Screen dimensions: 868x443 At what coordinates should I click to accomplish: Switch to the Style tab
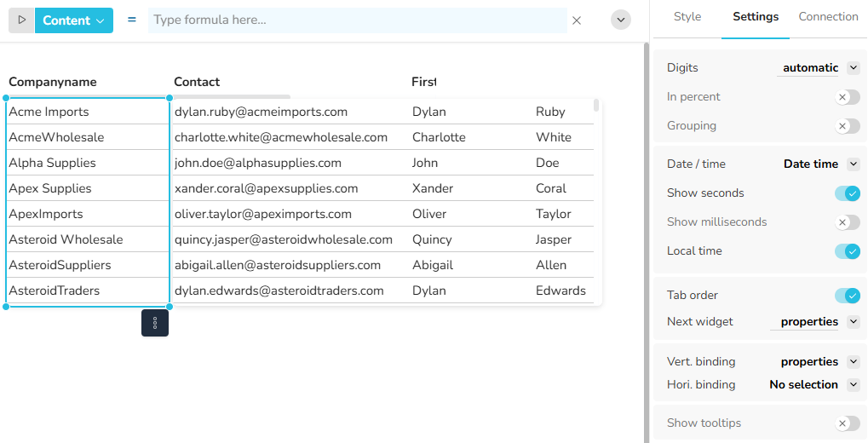(x=687, y=17)
